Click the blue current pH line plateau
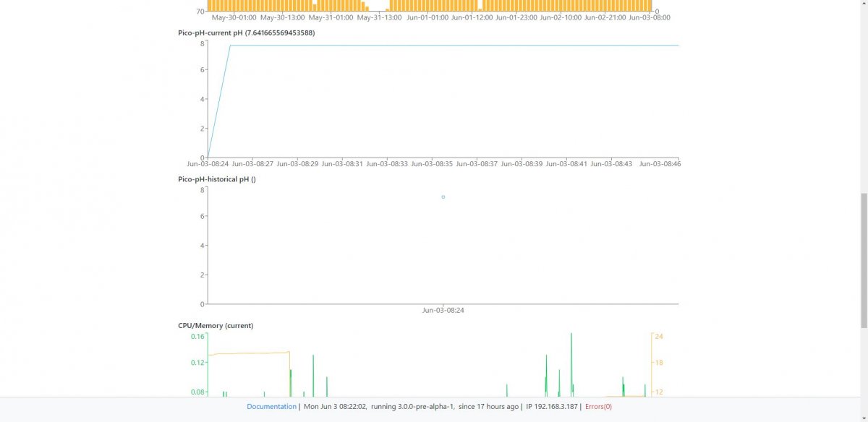Image resolution: width=868 pixels, height=422 pixels. (x=454, y=46)
